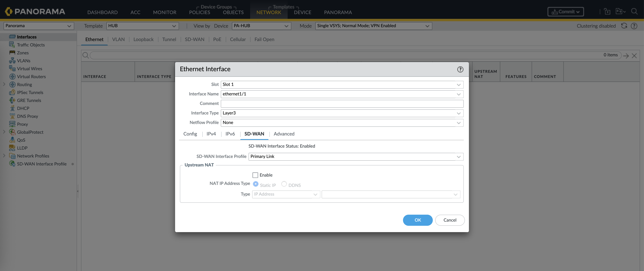Click the OK button
This screenshot has height=271, width=644.
(x=417, y=220)
